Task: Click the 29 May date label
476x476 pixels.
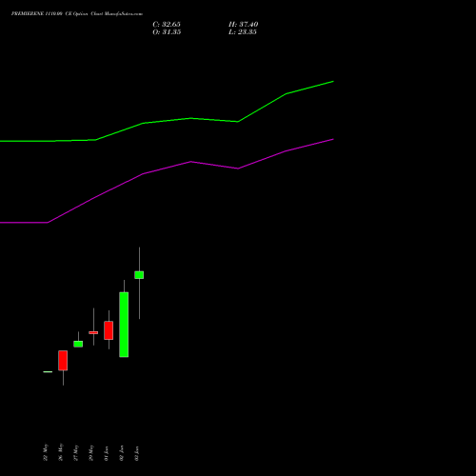Action: click(91, 453)
